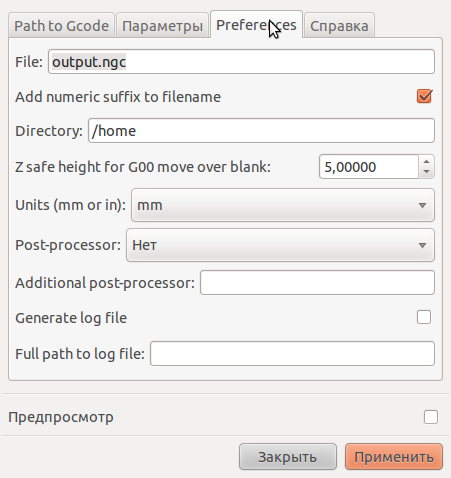Increase Z safe height with up arrow
This screenshot has height=478, width=451.
coord(426,162)
